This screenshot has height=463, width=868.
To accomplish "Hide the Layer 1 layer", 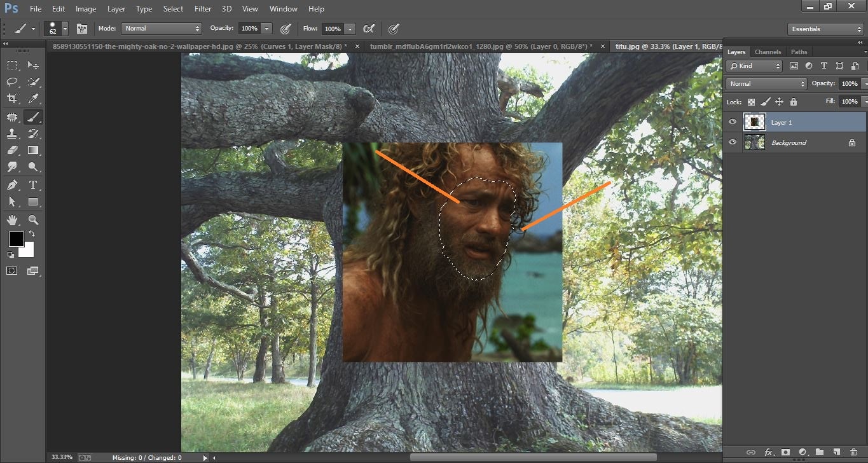I will [732, 121].
